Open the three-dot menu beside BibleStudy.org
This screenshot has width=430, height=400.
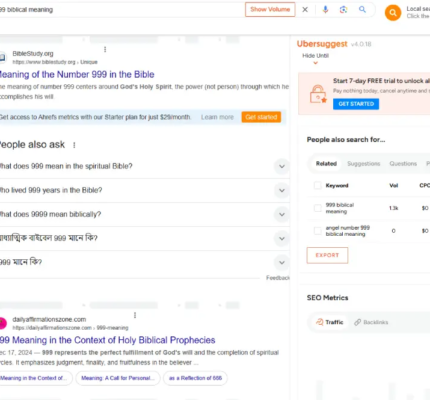(x=105, y=49)
